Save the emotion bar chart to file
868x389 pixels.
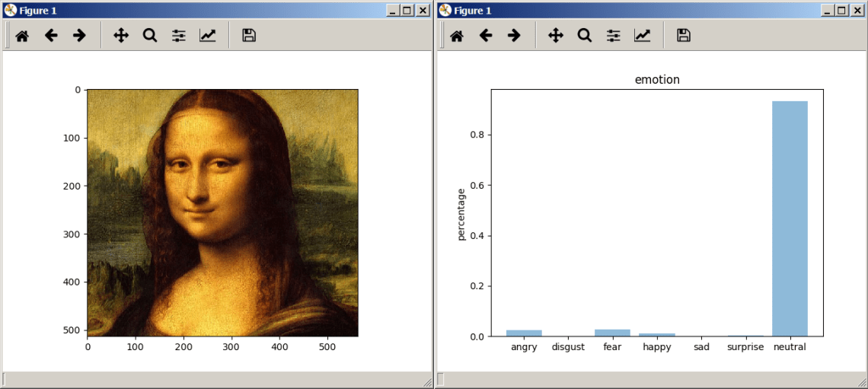(x=684, y=36)
